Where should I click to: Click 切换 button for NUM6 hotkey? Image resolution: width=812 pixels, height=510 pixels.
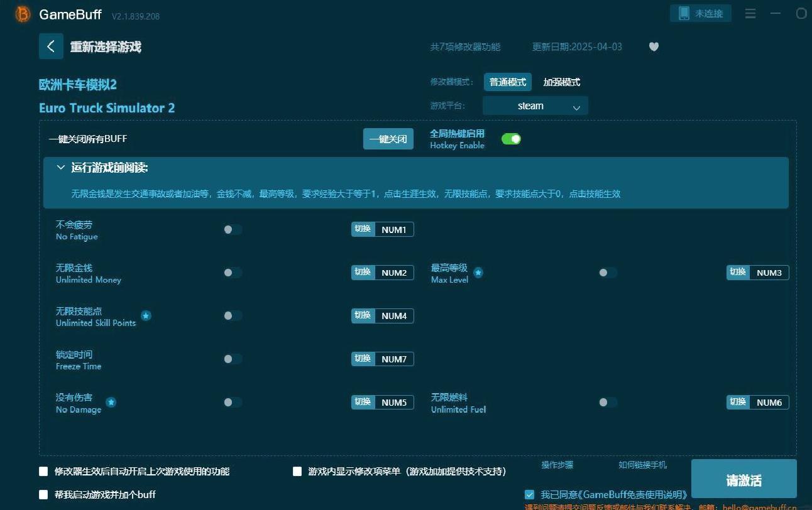[738, 402]
